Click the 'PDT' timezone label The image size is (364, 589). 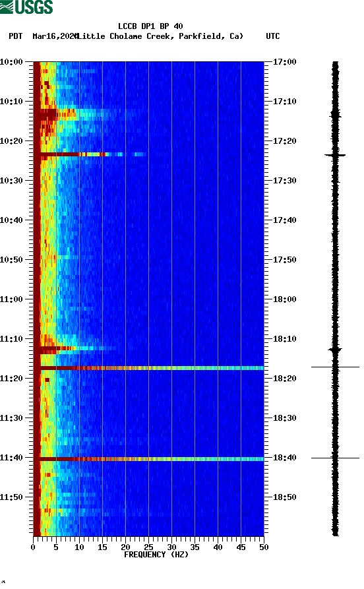(15, 36)
